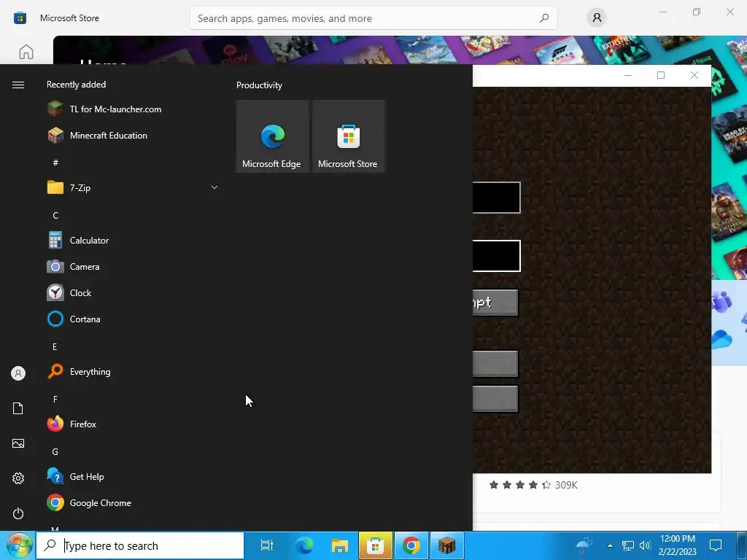Jump to letter F section header
The width and height of the screenshot is (747, 560).
pyautogui.click(x=55, y=399)
